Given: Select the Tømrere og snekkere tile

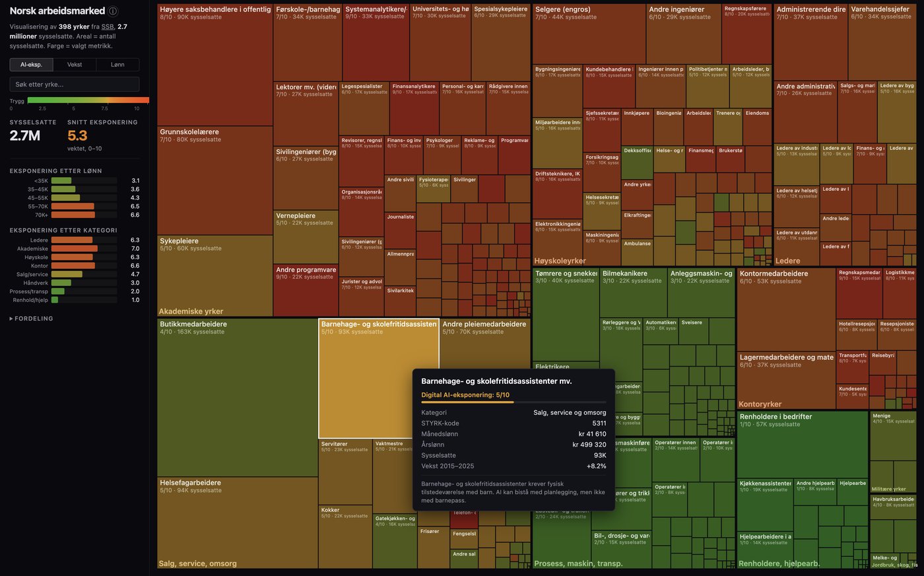Looking at the screenshot, I should tap(566, 314).
